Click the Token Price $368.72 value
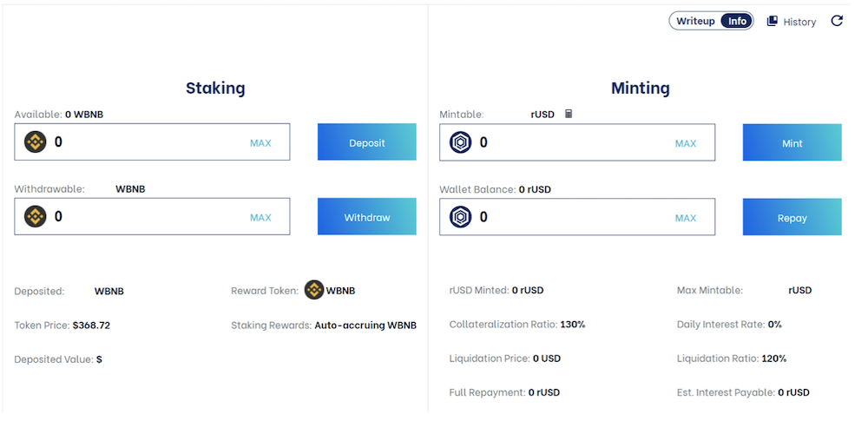868x421 pixels. pyautogui.click(x=91, y=326)
